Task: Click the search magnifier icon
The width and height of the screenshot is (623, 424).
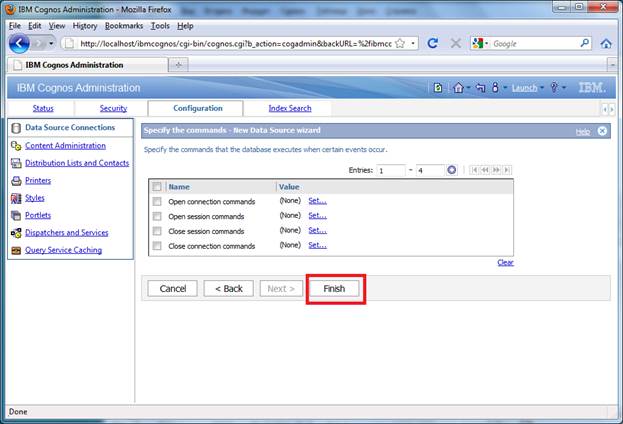Action: click(x=584, y=43)
